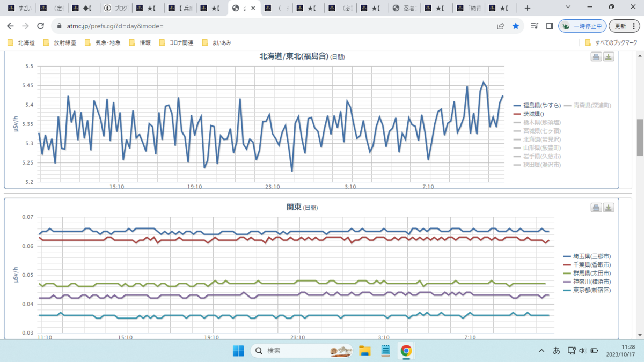Download the 北海道/東北 chart image
The width and height of the screenshot is (644, 362).
pyautogui.click(x=609, y=57)
